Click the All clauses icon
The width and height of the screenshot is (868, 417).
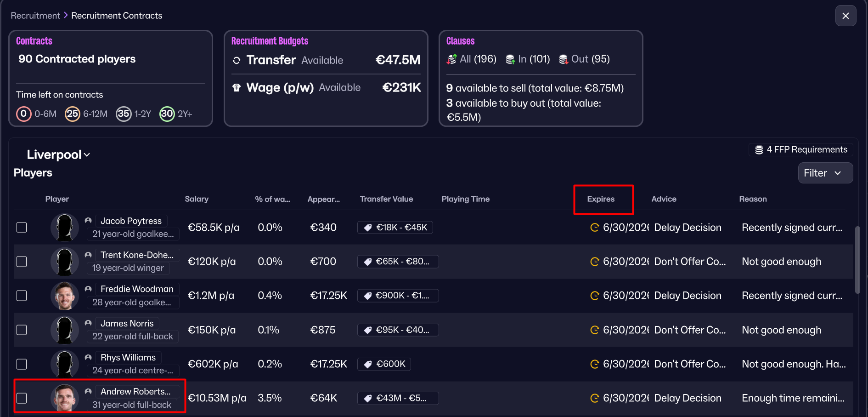click(452, 59)
